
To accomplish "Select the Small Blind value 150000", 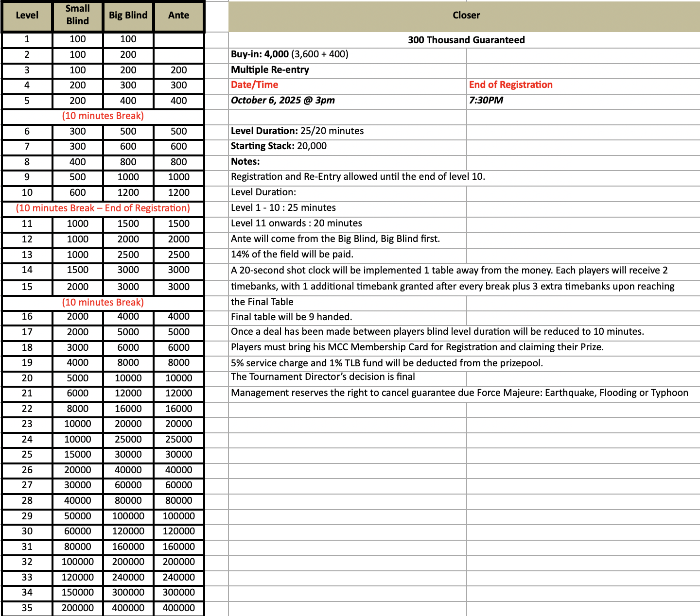I will [x=78, y=593].
